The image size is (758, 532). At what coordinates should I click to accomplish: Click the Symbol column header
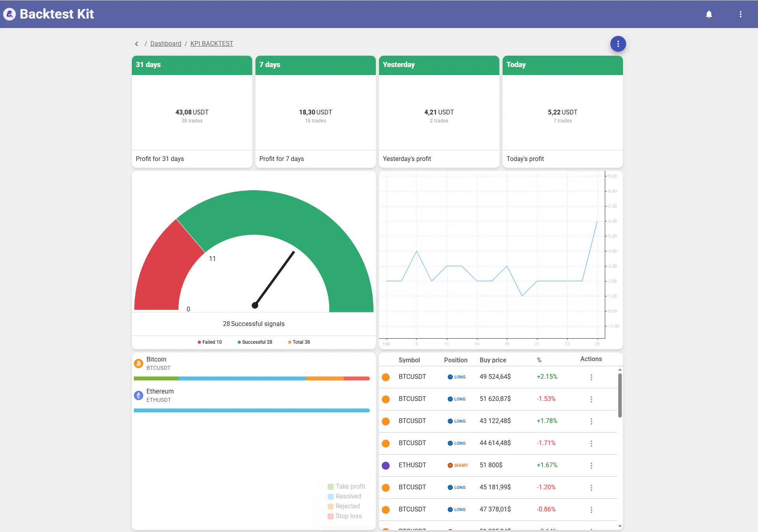coord(409,360)
